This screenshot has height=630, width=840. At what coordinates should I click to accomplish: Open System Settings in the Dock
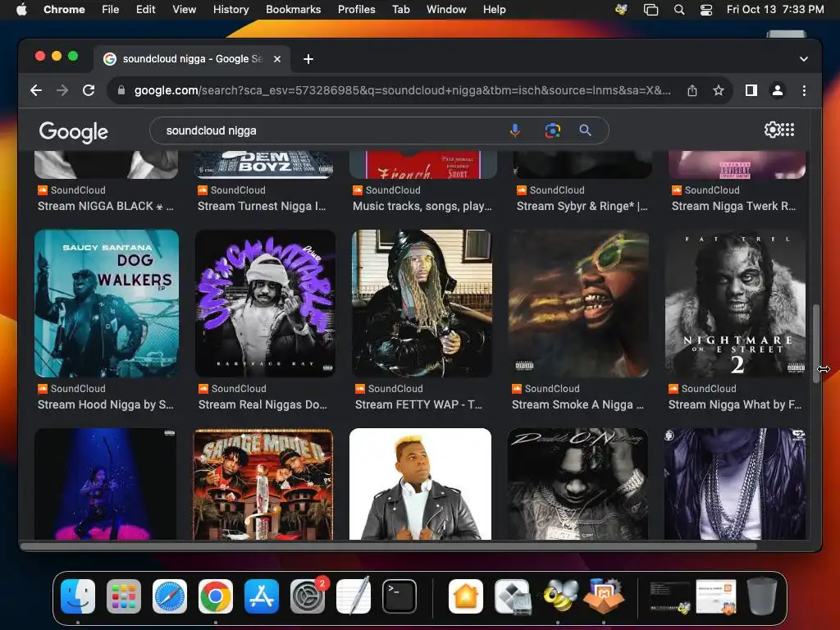click(308, 596)
